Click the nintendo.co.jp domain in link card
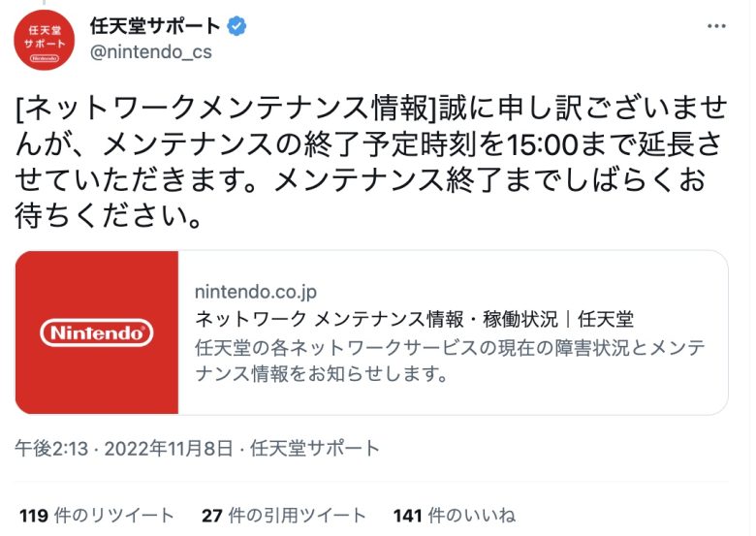This screenshot has height=536, width=756. pyautogui.click(x=256, y=291)
